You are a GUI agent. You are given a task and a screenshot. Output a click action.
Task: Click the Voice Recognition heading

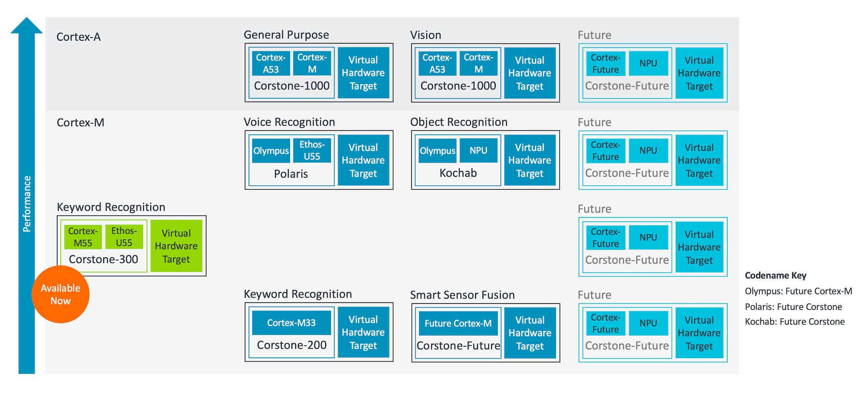click(289, 122)
